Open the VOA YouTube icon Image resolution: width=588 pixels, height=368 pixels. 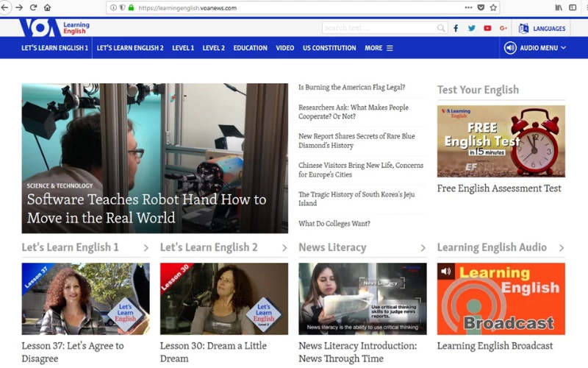[487, 28]
